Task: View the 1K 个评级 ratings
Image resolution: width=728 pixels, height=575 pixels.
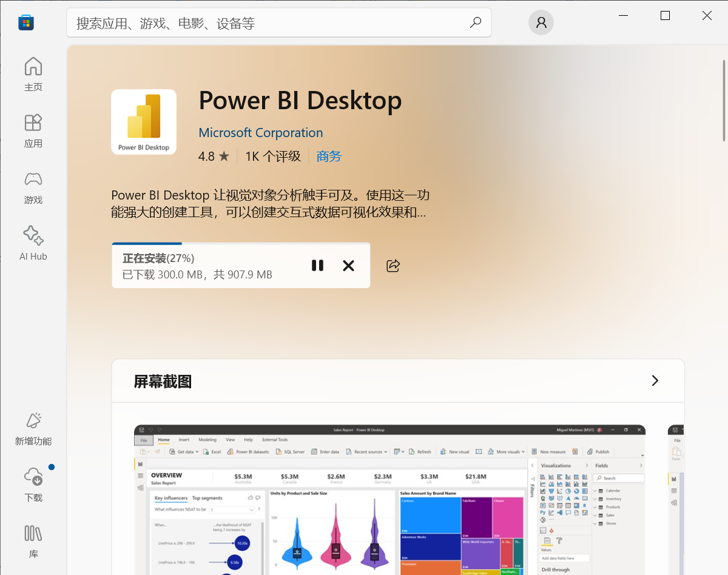Action: coord(273,156)
